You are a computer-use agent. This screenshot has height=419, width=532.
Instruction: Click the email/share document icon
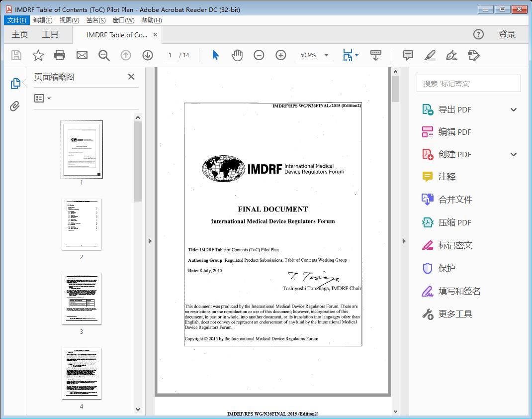coord(82,55)
